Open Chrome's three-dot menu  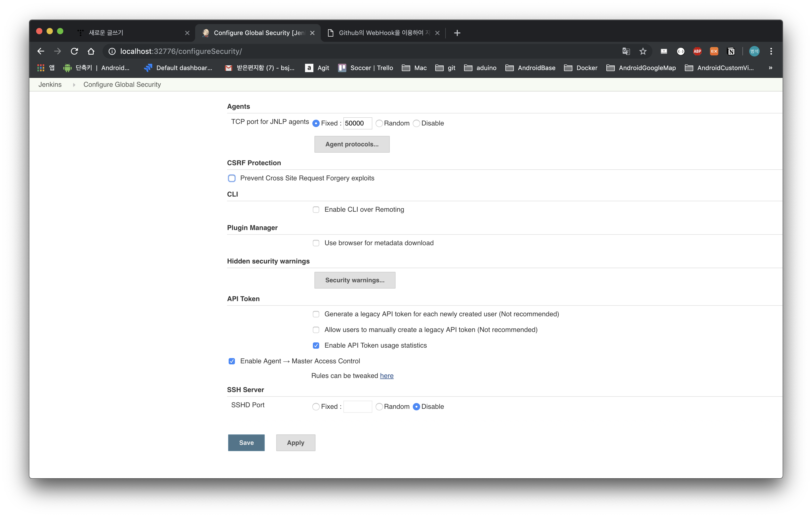(771, 51)
